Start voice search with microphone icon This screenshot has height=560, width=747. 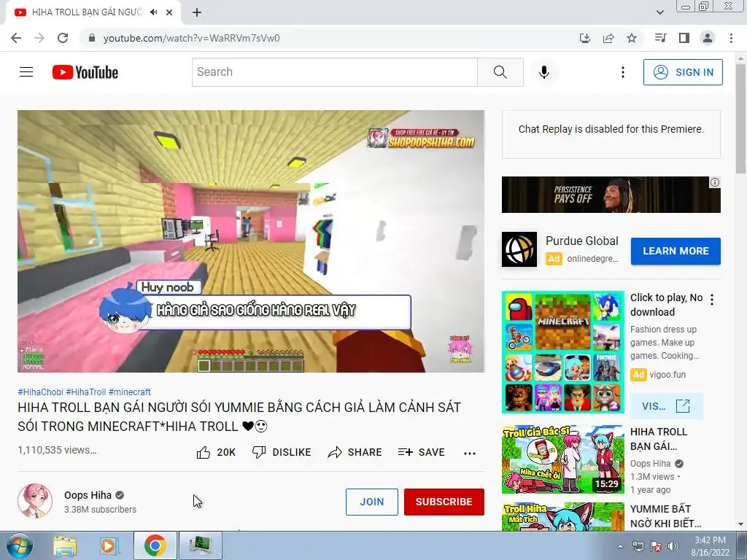544,72
